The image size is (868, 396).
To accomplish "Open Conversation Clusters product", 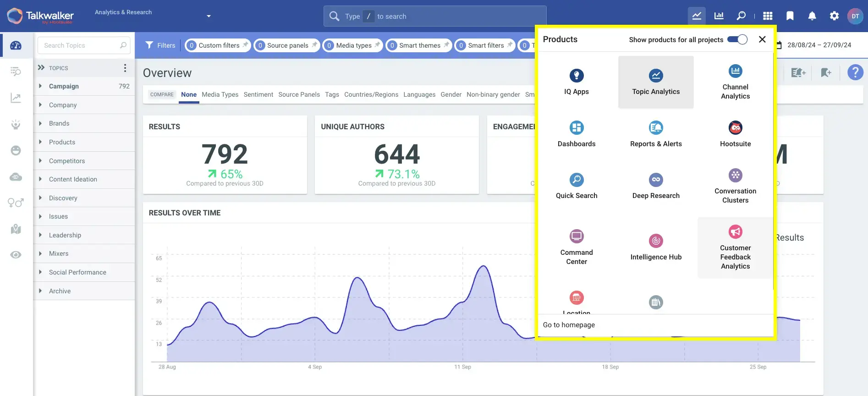I will (x=735, y=186).
